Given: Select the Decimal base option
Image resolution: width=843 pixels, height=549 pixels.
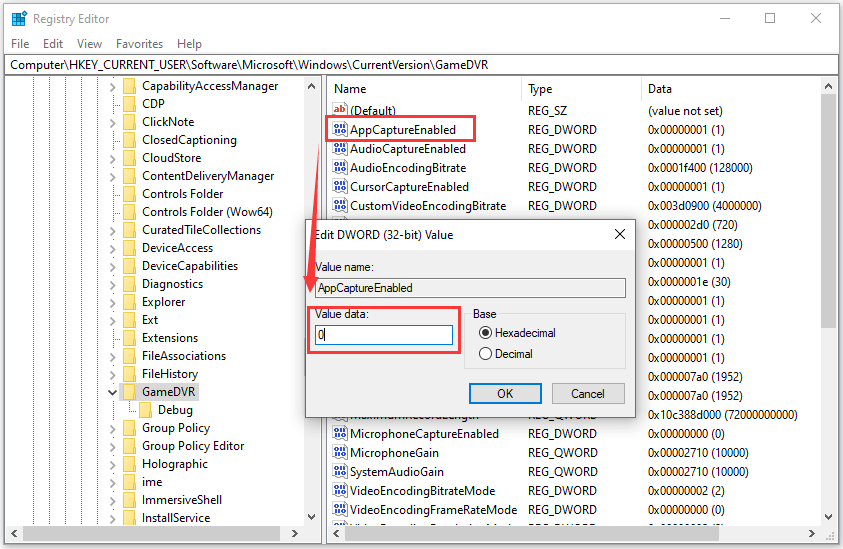Looking at the screenshot, I should [x=486, y=353].
